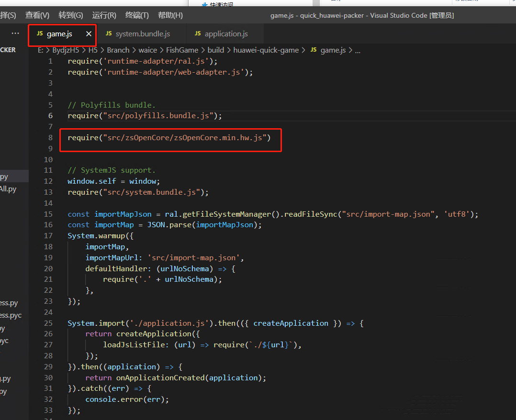Select the game.js breadcrumb file
The image size is (516, 420).
point(333,50)
